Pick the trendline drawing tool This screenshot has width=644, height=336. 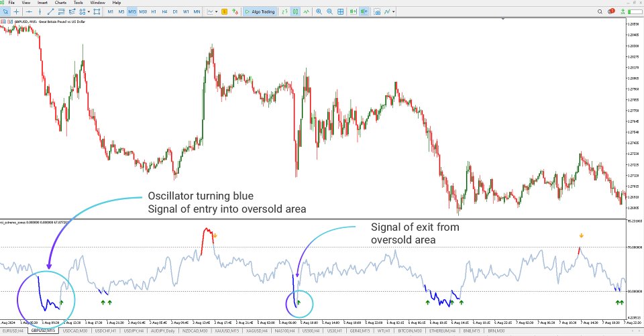[x=50, y=12]
